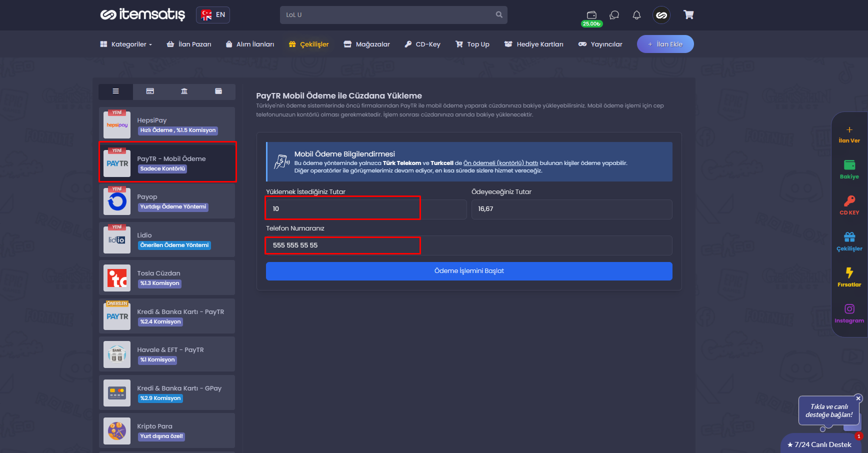Viewport: 868px width, 453px height.
Task: Choose Lidio payment method
Action: coord(167,239)
